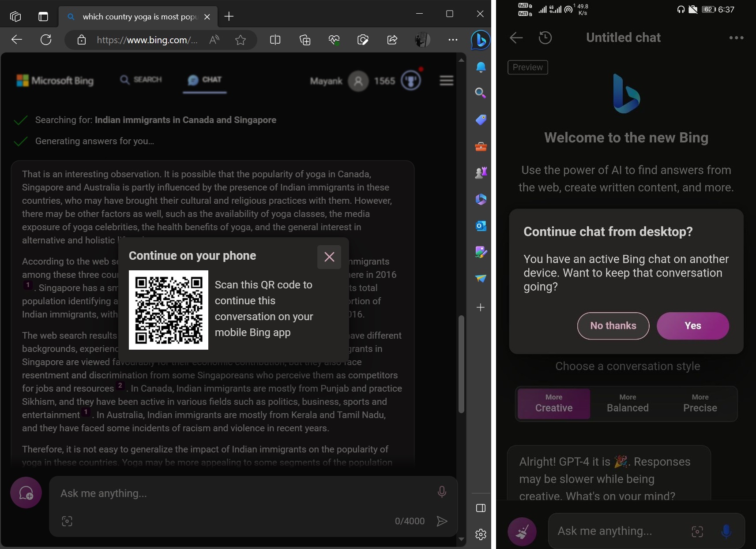This screenshot has width=756, height=549.
Task: Select the 'which country yoga' tab
Action: click(139, 17)
